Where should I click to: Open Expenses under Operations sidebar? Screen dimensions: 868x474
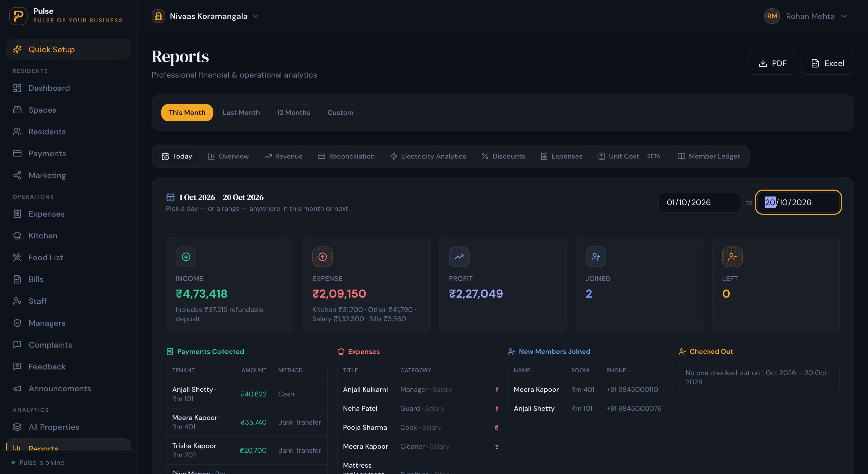[x=68, y=214]
